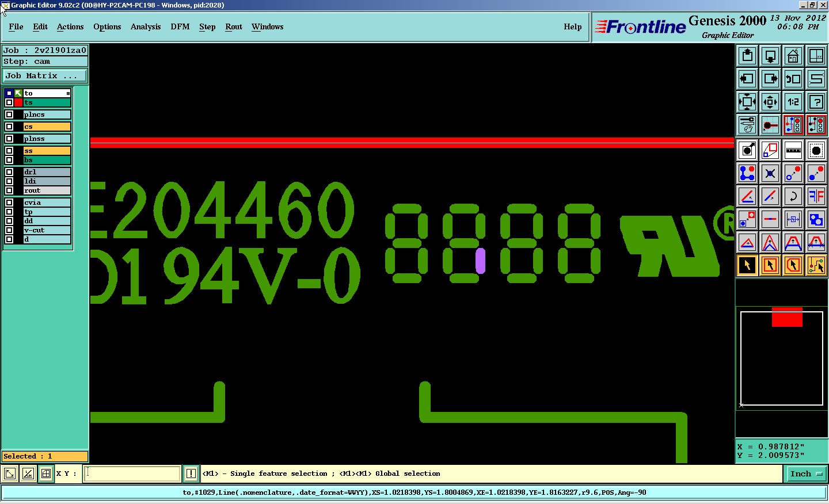Select the cvia layer name
Viewport: 829px width, 504px height.
point(47,203)
